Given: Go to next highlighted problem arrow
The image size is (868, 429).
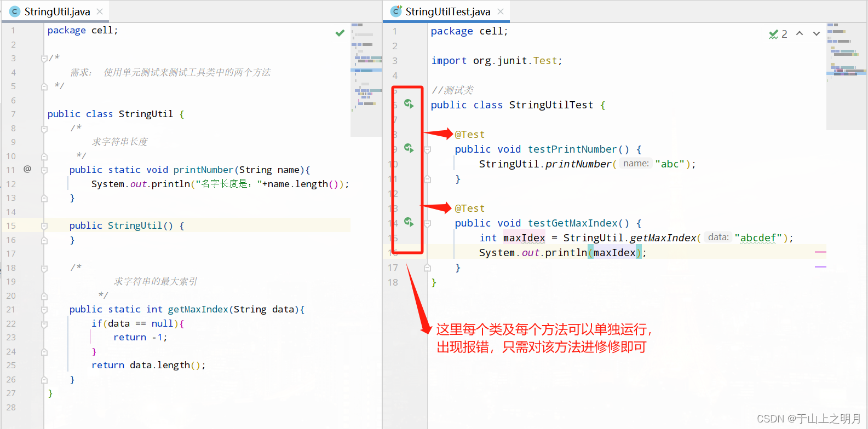Looking at the screenshot, I should tap(817, 34).
